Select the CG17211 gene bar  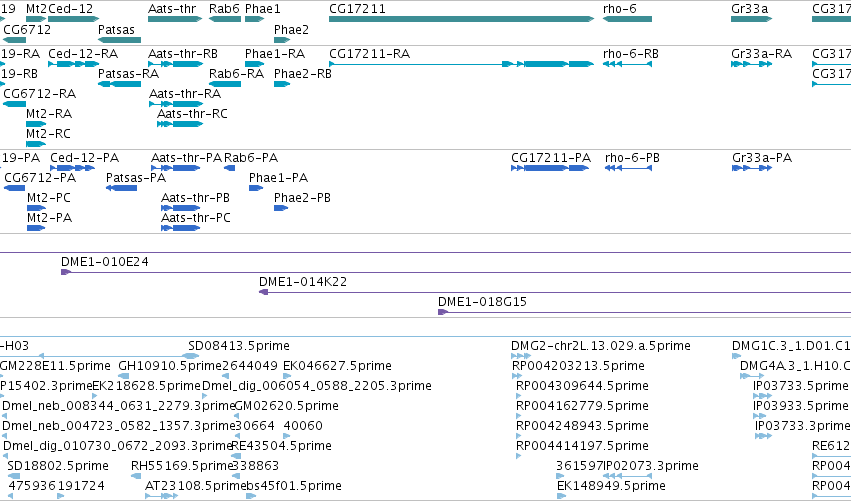(x=461, y=19)
